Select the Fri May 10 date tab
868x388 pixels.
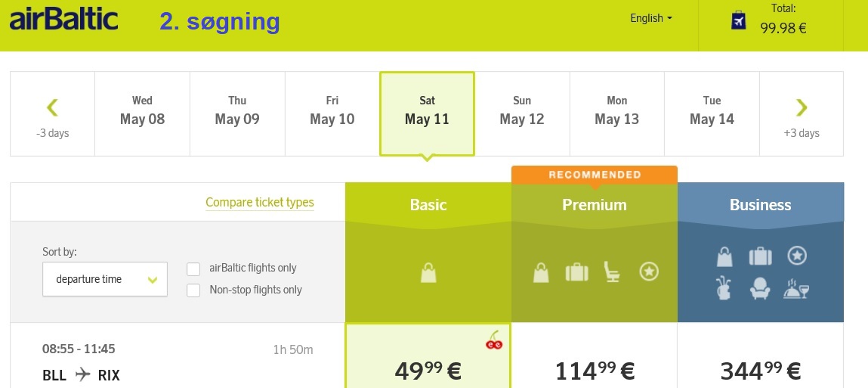[332, 114]
